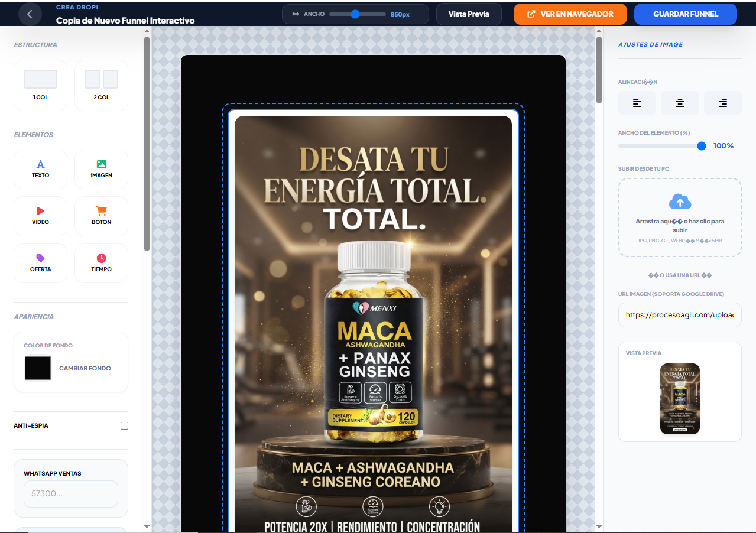
Task: Click the left panel scroll-up arrow
Action: click(x=147, y=31)
